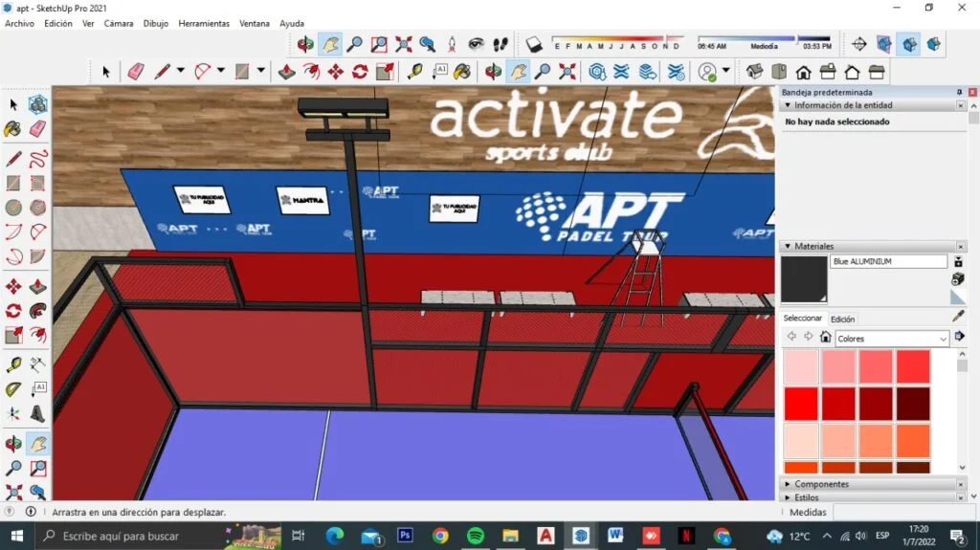Screen dimensions: 980x550
Task: Open the Herramientas menu
Action: pos(204,23)
